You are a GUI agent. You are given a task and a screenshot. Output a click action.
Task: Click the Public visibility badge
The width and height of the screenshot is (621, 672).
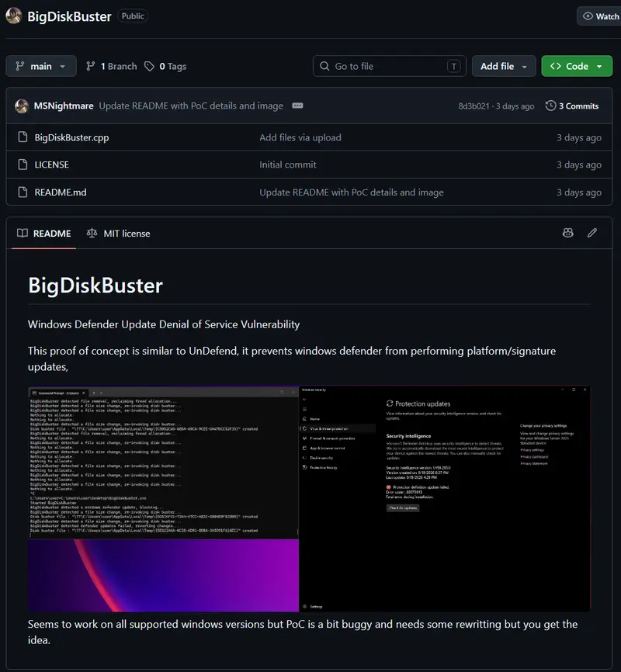(x=133, y=16)
